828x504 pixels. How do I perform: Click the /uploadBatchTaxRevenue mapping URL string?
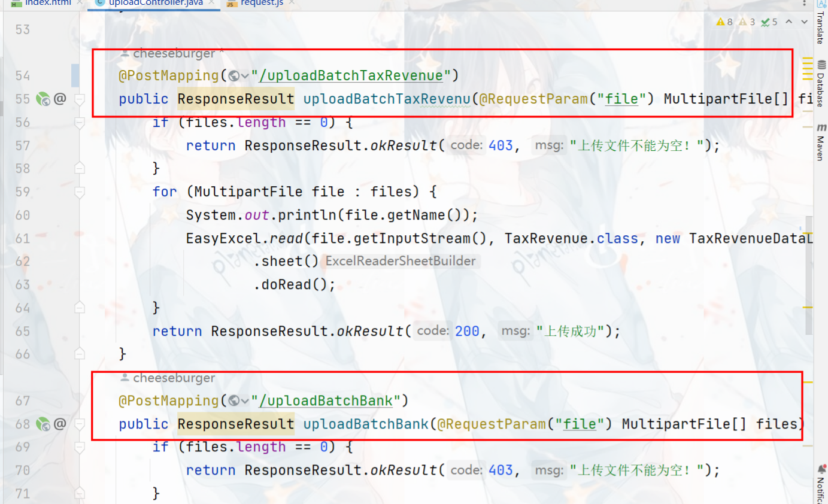click(350, 75)
